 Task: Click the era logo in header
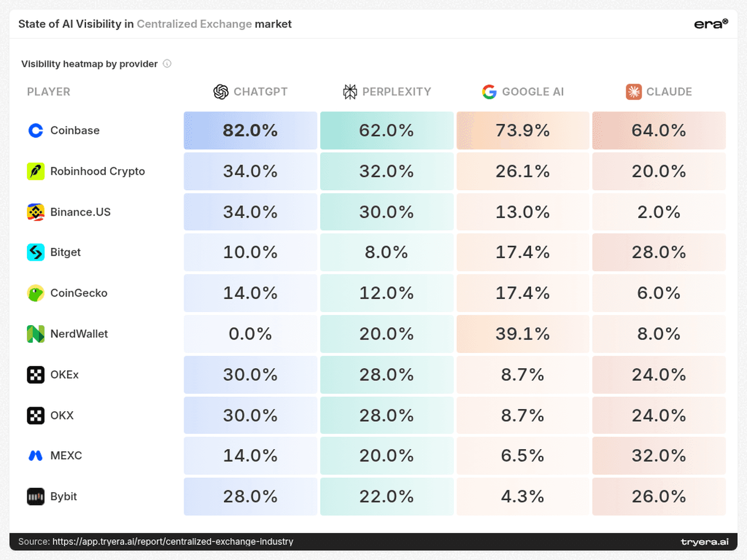coord(711,24)
